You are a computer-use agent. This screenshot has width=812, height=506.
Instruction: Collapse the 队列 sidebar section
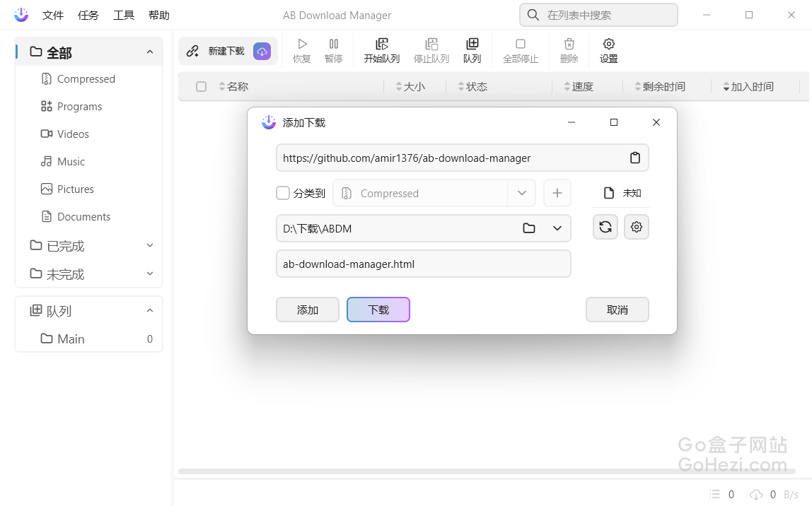[x=149, y=311]
